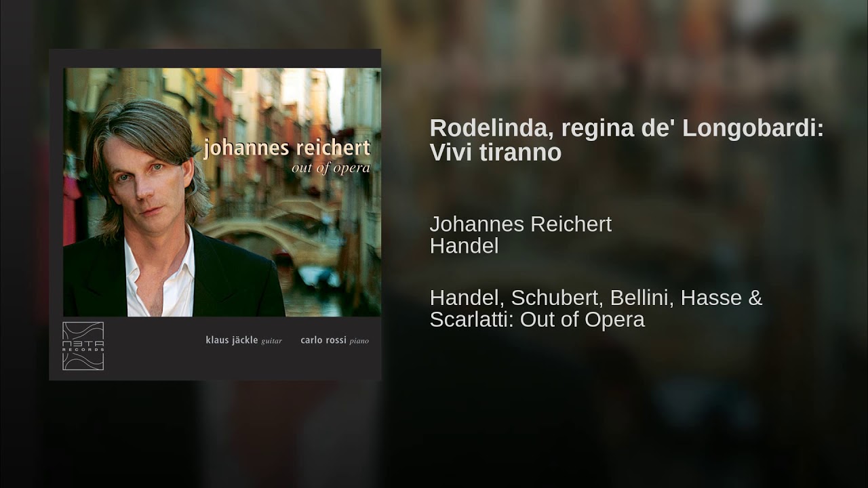Click the dark grey border below the cover photo
The height and width of the screenshot is (488, 868).
click(215, 348)
